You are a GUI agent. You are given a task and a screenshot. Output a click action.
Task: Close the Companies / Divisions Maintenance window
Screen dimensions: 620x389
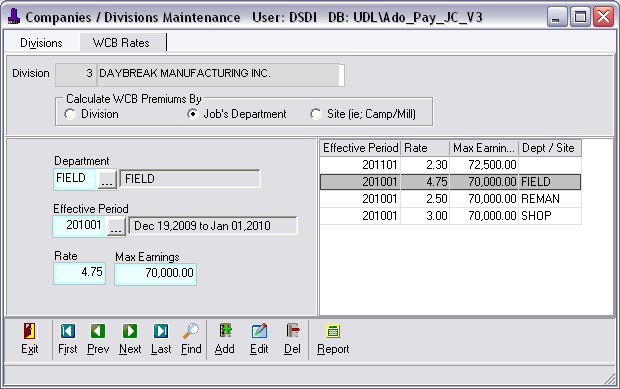click(x=603, y=17)
